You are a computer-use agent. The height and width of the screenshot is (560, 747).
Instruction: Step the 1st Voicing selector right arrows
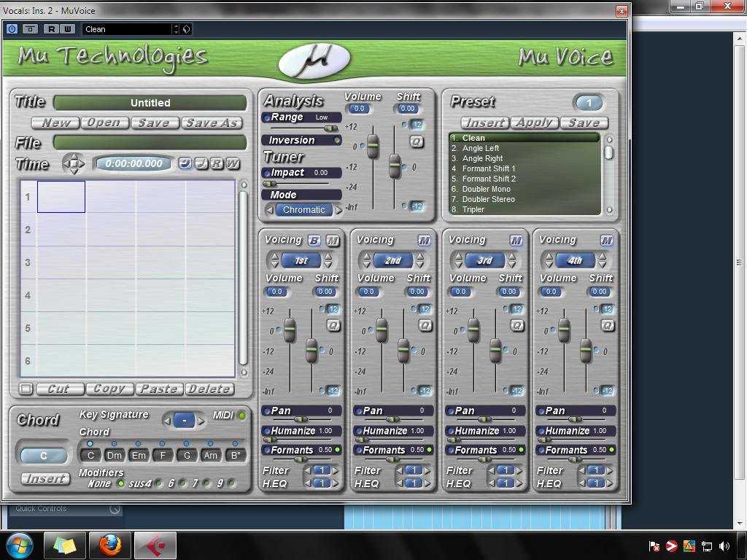(x=328, y=260)
